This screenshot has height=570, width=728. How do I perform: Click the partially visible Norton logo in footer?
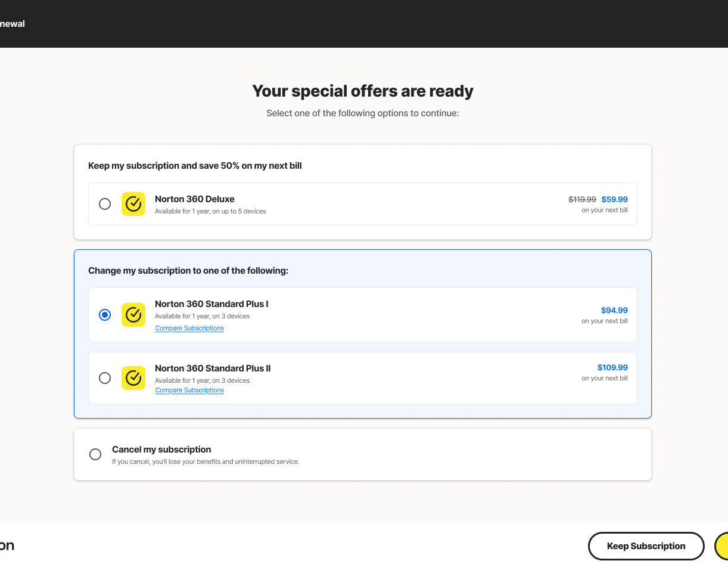click(7, 546)
